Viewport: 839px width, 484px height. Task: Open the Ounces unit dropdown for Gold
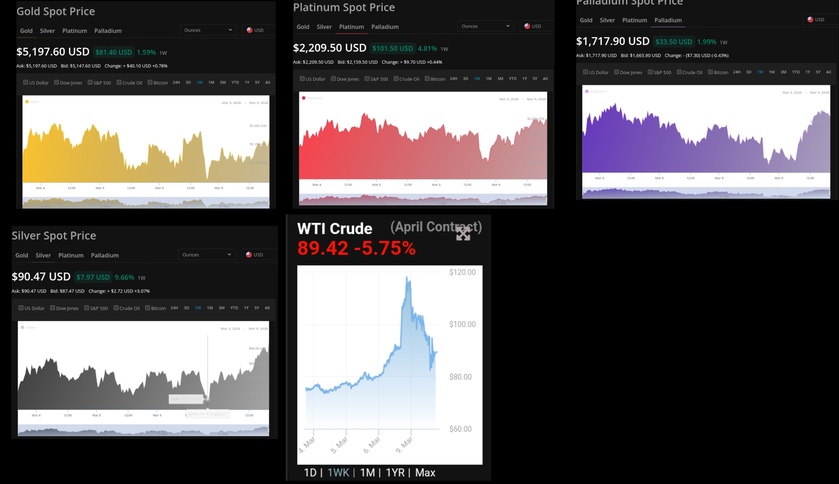pos(205,30)
